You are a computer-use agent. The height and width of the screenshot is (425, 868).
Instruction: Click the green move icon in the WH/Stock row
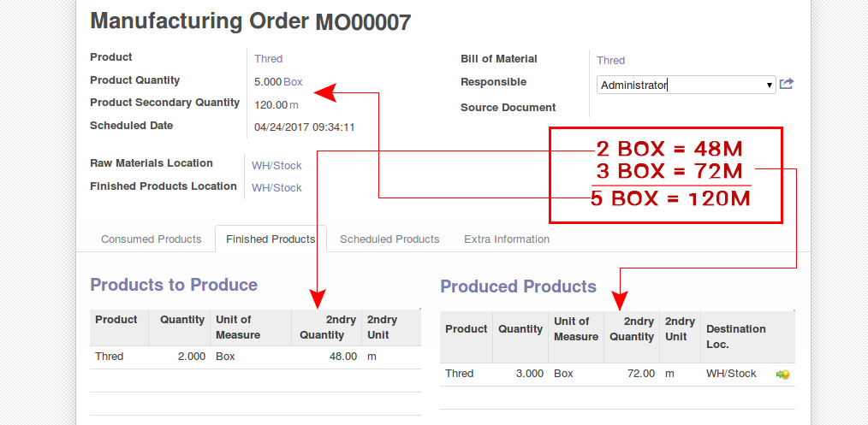point(782,375)
